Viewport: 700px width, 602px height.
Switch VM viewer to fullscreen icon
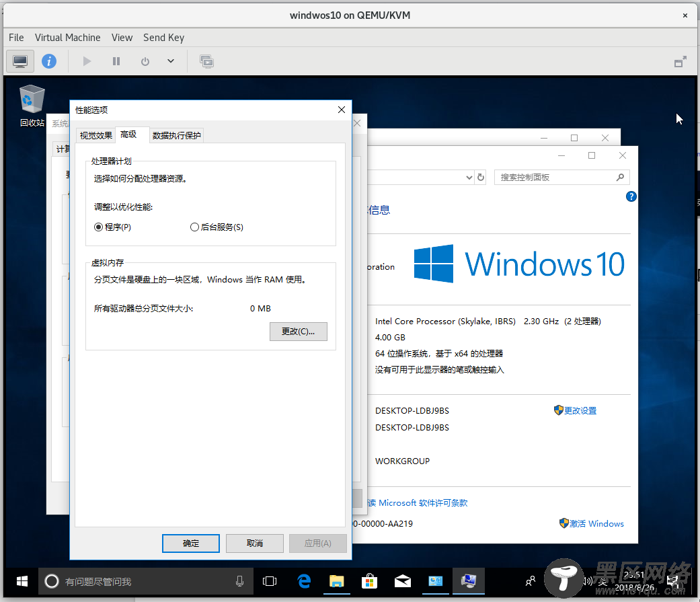click(x=680, y=62)
